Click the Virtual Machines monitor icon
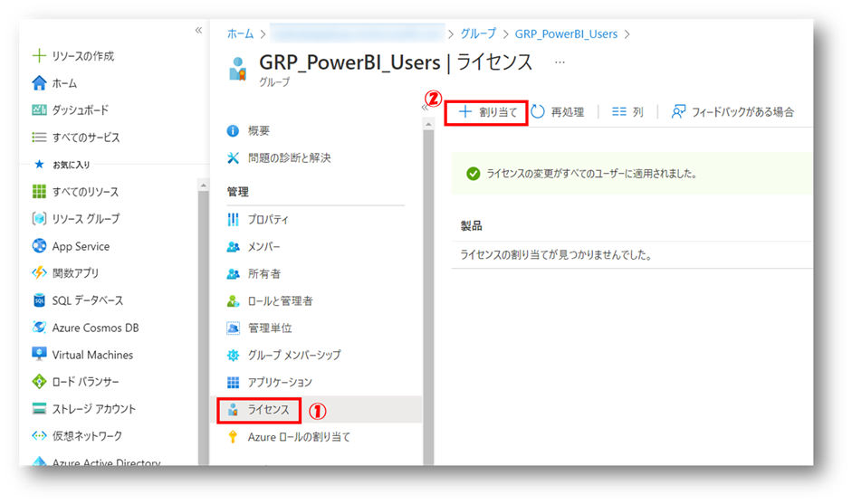 [39, 354]
